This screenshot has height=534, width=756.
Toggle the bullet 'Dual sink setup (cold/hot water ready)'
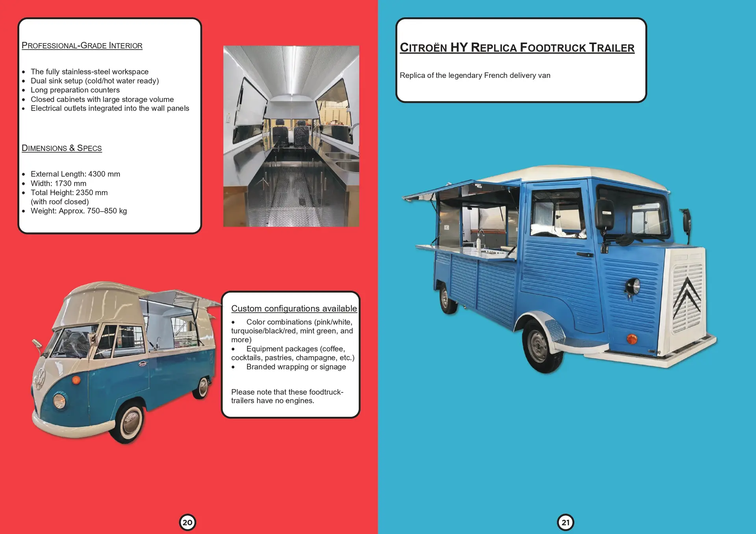[95, 81]
